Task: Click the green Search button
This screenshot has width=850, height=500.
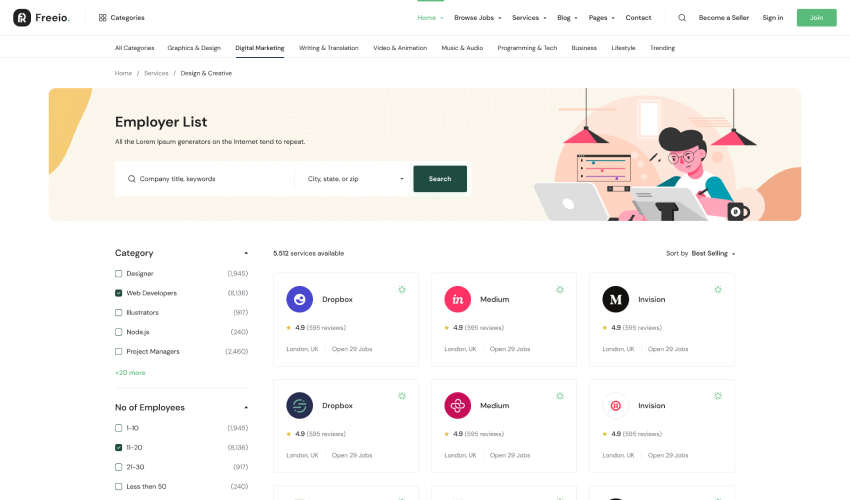Action: pos(440,179)
